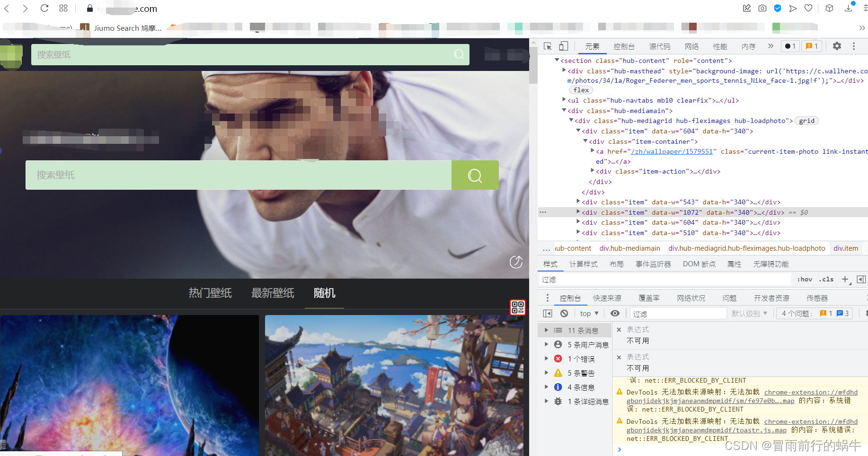The image size is (868, 456).
Task: Expand the div hub-masthead node
Action: pos(564,70)
